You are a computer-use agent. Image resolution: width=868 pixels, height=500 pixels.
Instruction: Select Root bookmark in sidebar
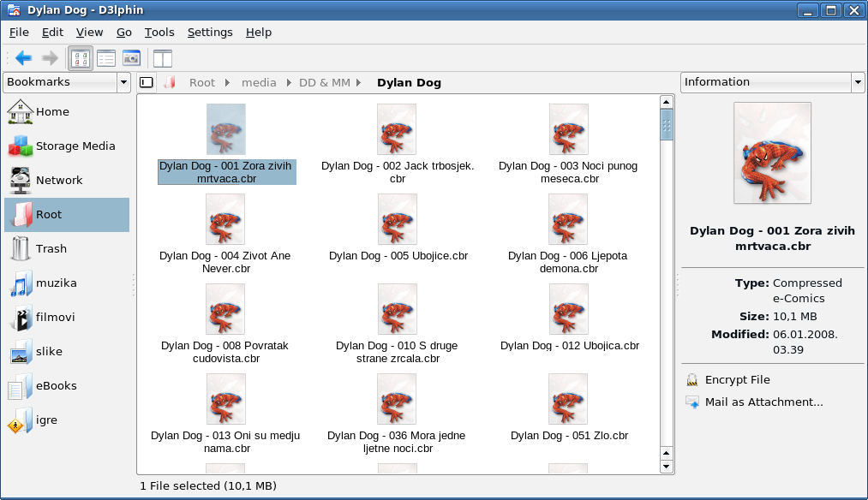67,215
